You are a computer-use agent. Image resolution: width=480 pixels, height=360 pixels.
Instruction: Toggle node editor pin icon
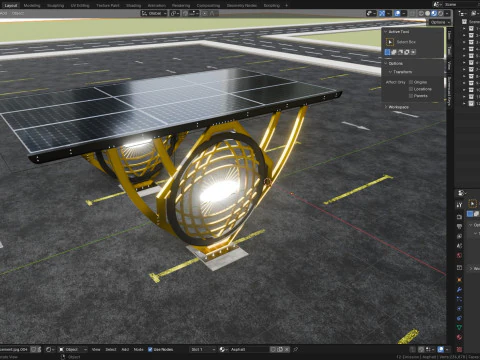pos(295,349)
